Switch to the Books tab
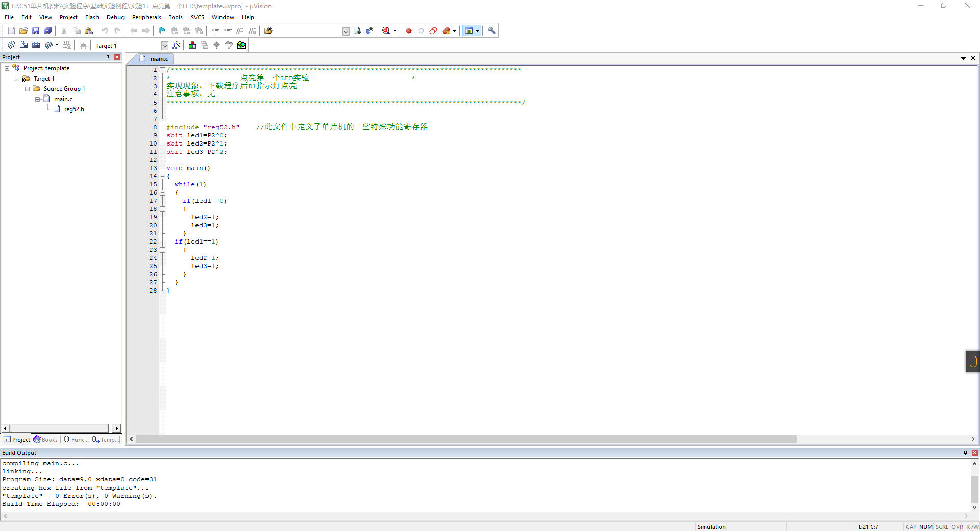Viewport: 980px width, 531px height. (x=46, y=440)
